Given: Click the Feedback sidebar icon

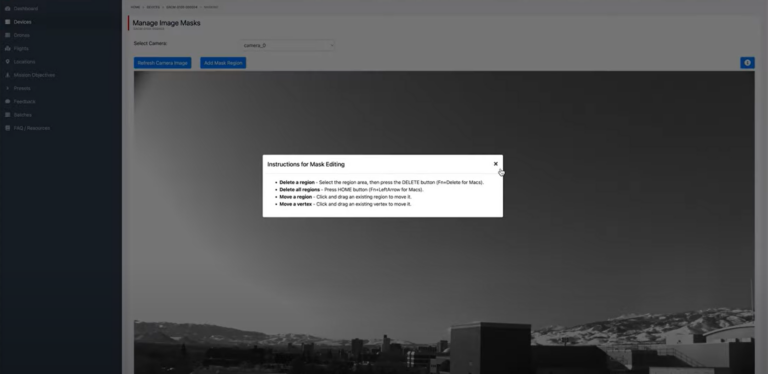Looking at the screenshot, I should [7, 101].
